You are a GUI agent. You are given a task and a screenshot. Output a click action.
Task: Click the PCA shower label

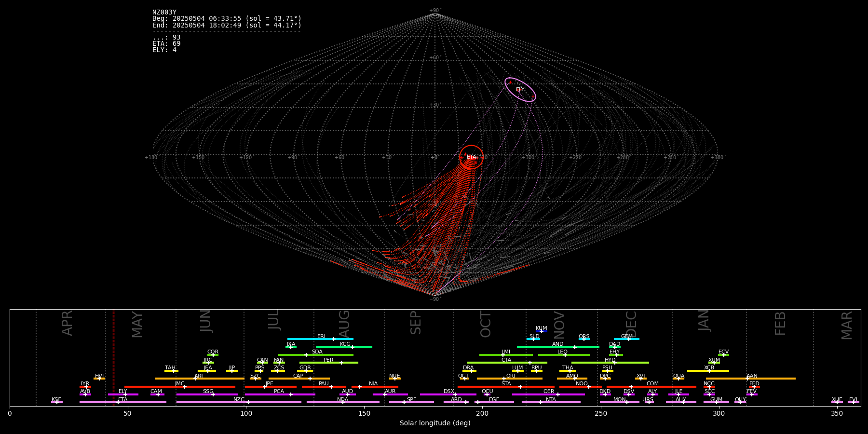[x=279, y=392]
